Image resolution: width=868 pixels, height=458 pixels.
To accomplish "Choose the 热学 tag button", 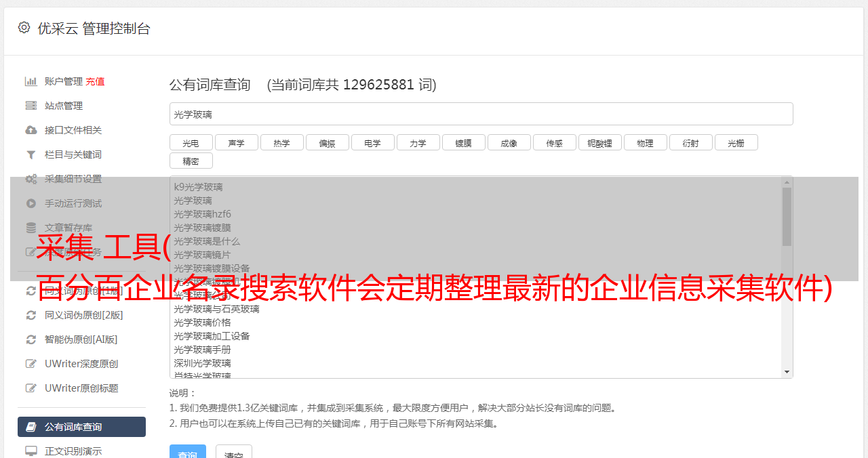I will [281, 142].
